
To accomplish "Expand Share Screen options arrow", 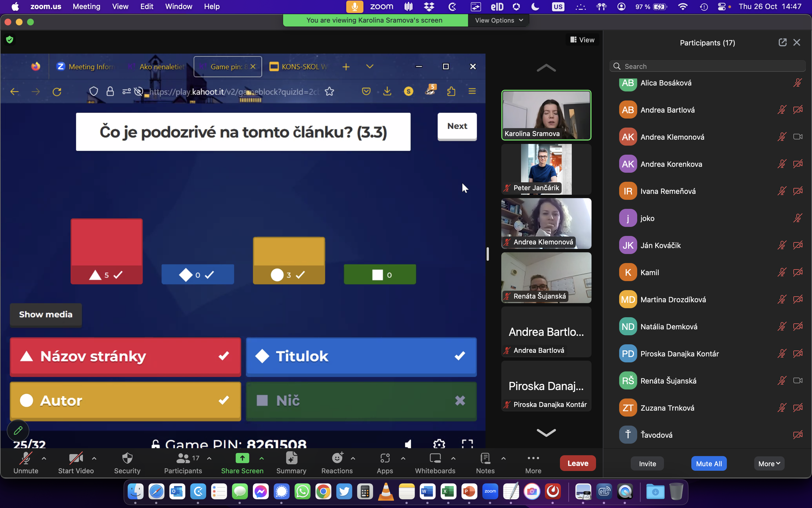I will [x=262, y=458].
